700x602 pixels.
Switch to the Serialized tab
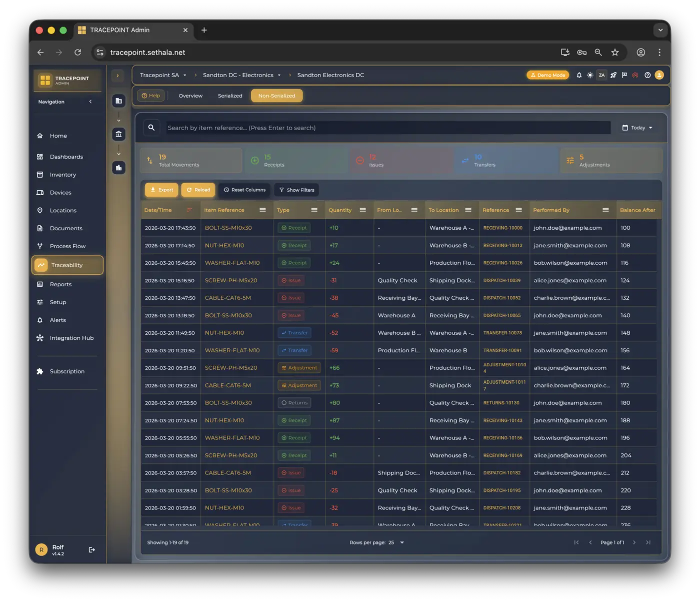(230, 96)
